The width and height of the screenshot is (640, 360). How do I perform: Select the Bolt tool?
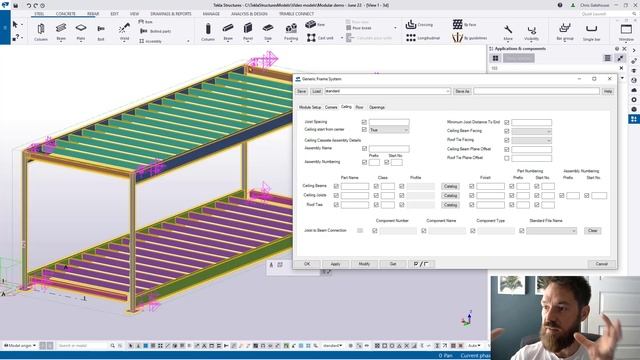point(101,32)
